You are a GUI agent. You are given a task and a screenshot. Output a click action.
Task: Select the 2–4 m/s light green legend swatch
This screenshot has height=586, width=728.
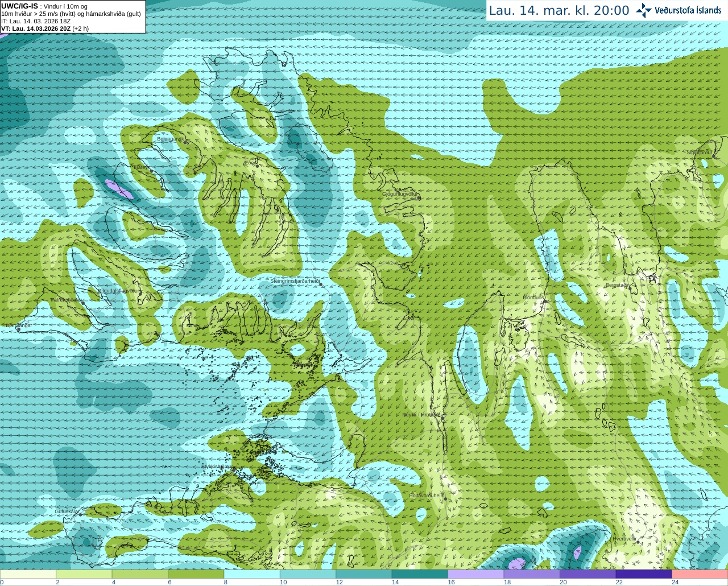[x=84, y=574]
